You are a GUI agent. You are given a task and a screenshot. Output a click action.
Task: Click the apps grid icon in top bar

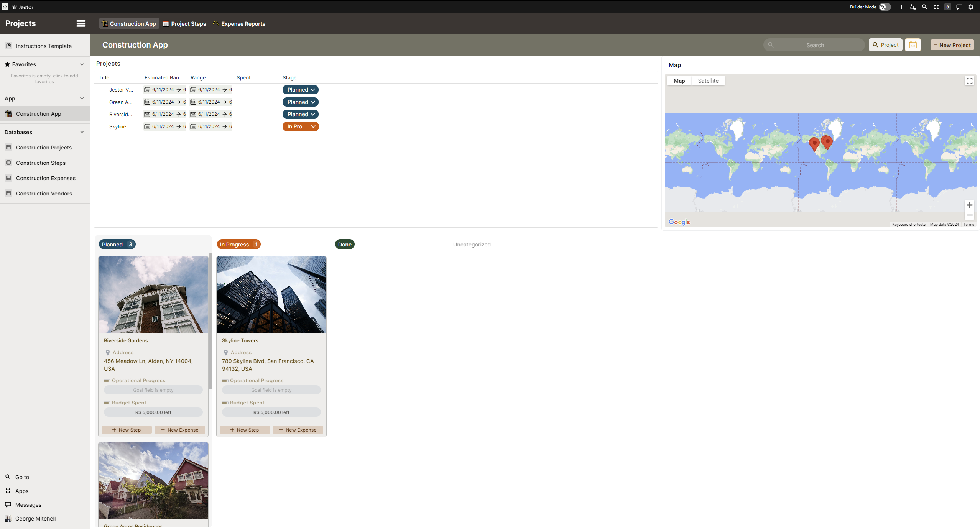point(936,7)
